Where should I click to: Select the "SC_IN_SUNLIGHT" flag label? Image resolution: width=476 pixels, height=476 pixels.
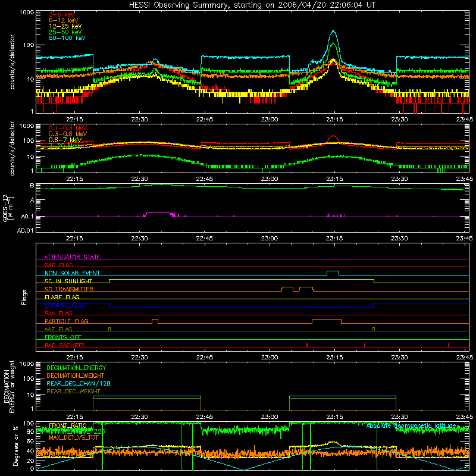68,281
